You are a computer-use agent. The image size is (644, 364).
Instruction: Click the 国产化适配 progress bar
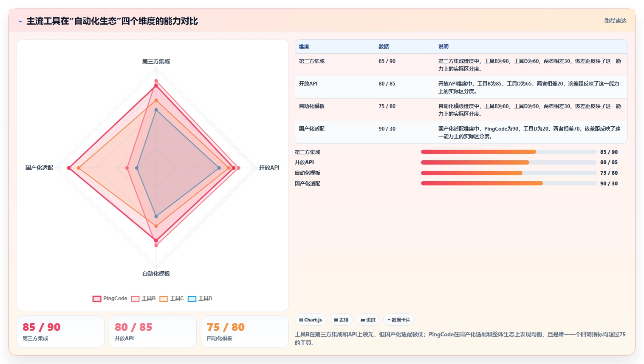coord(508,183)
